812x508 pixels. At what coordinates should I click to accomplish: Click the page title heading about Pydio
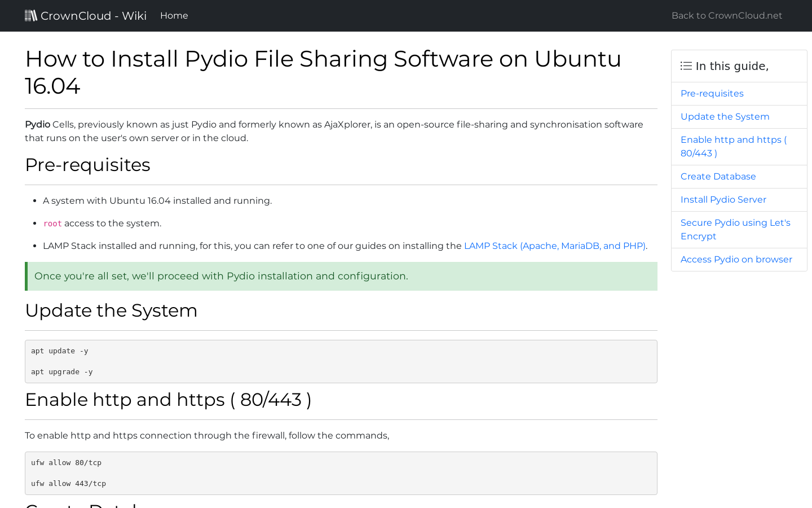[323, 72]
